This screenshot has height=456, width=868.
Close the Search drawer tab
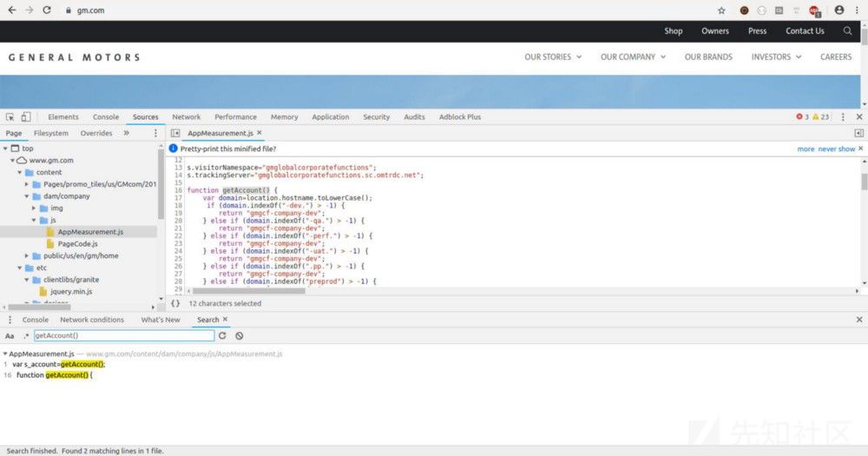coord(225,320)
